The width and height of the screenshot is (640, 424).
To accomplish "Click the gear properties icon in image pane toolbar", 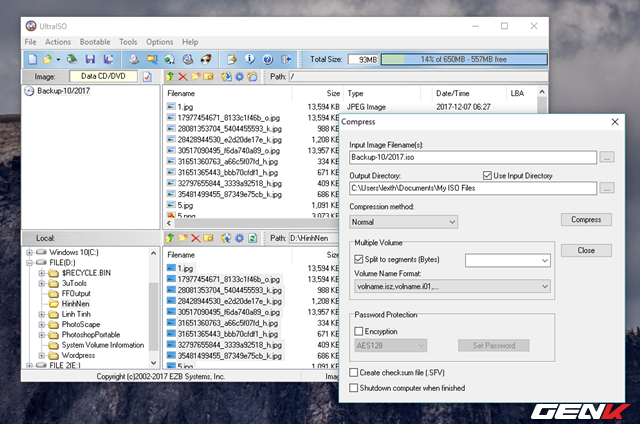I will [240, 76].
